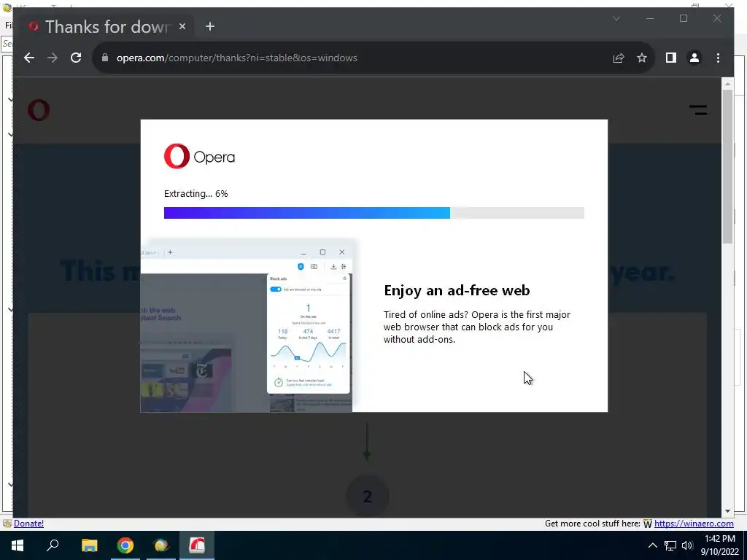Share this page with the share icon
Image resolution: width=747 pixels, height=560 pixels.
point(619,58)
